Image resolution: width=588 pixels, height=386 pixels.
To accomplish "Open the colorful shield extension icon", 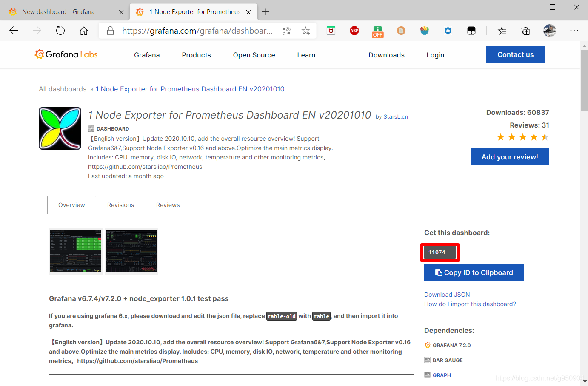I will coord(425,31).
